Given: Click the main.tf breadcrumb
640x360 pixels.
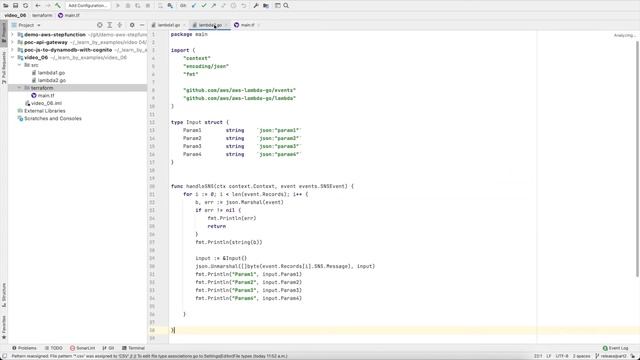Looking at the screenshot, I should (x=69, y=16).
